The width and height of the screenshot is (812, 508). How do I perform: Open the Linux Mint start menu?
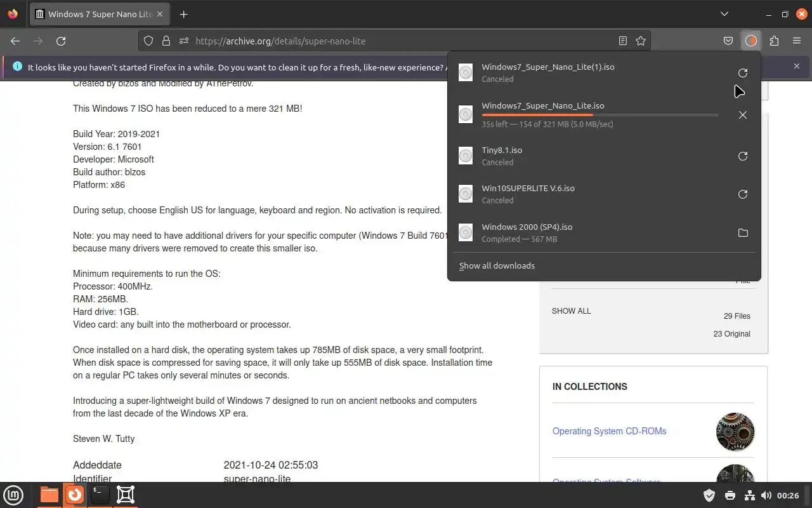tap(13, 495)
